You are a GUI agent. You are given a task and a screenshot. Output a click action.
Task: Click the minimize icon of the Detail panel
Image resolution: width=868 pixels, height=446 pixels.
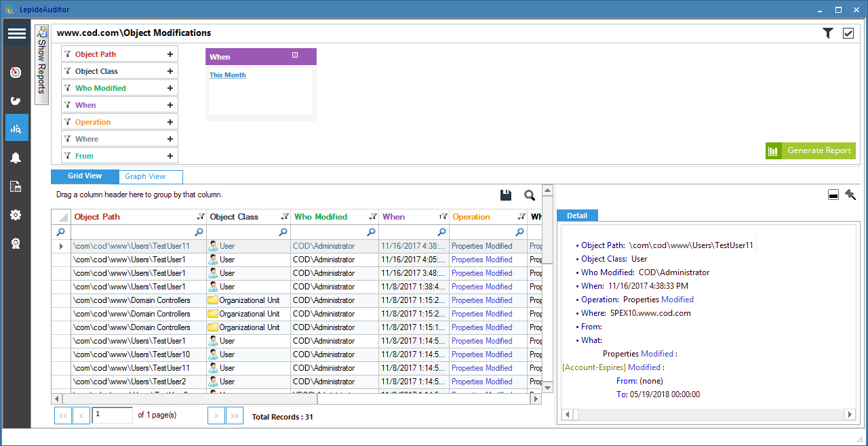[833, 195]
